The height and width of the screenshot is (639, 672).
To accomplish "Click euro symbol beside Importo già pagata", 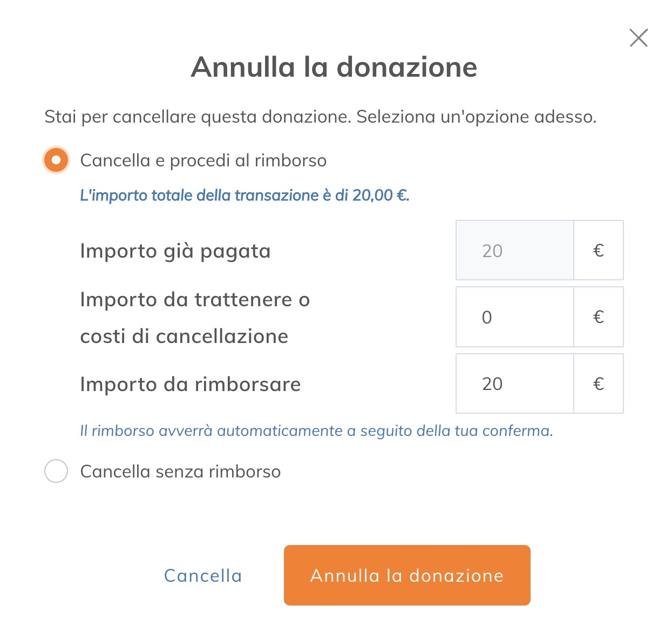I will click(x=598, y=251).
